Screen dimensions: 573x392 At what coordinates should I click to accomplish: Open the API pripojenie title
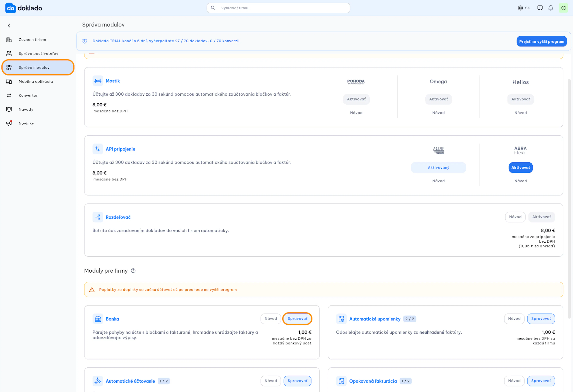coord(120,149)
